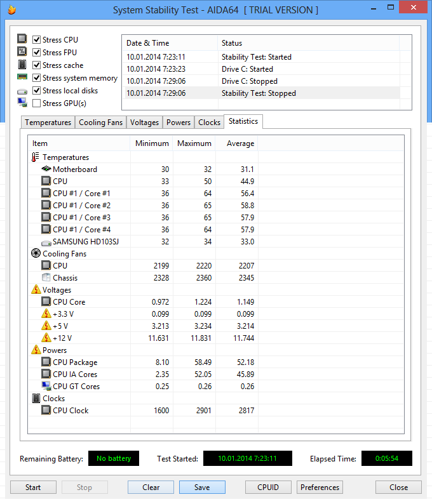Screen dimensions: 432x504
Task: Click the chip icon beside CPU Clock
Action: (46, 411)
